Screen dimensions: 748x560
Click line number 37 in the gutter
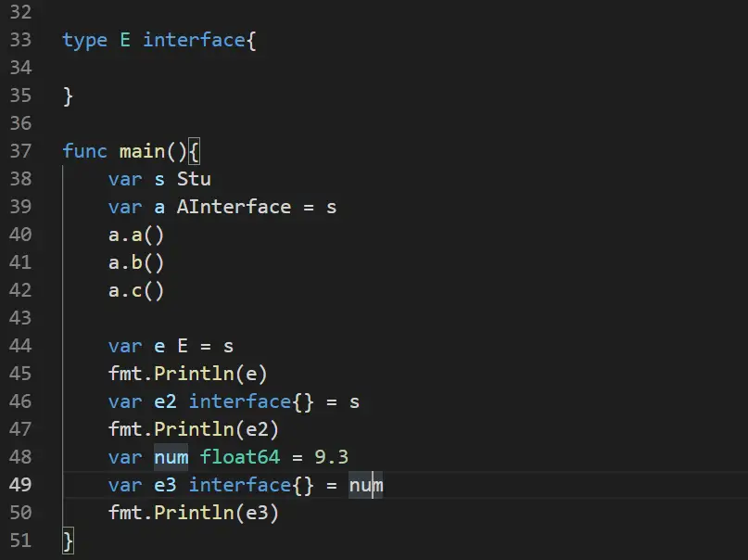coord(20,151)
